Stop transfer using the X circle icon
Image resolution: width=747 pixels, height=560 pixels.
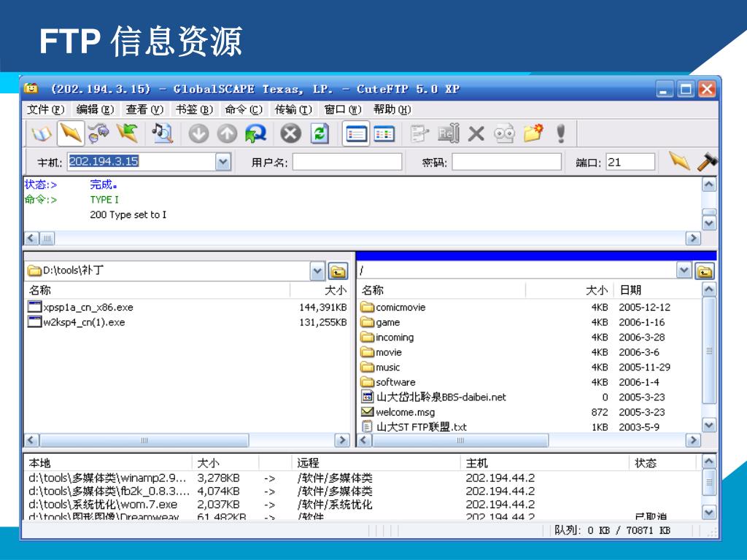click(290, 134)
